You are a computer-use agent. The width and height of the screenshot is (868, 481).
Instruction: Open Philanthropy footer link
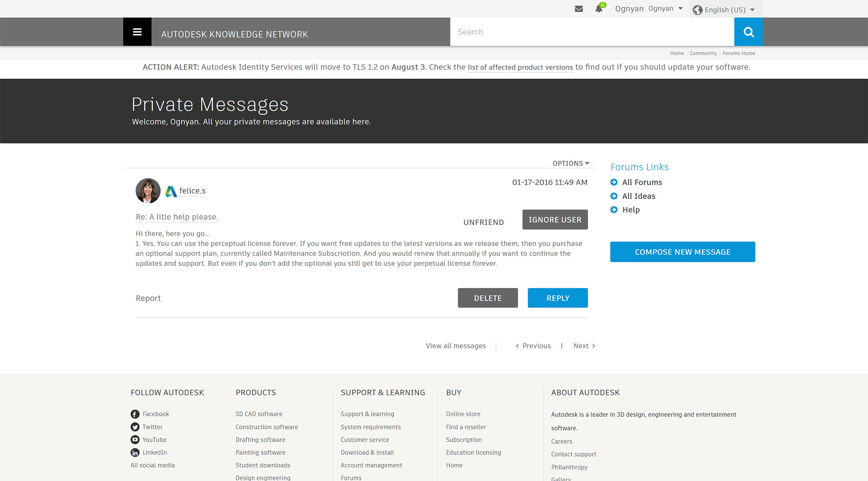[569, 467]
